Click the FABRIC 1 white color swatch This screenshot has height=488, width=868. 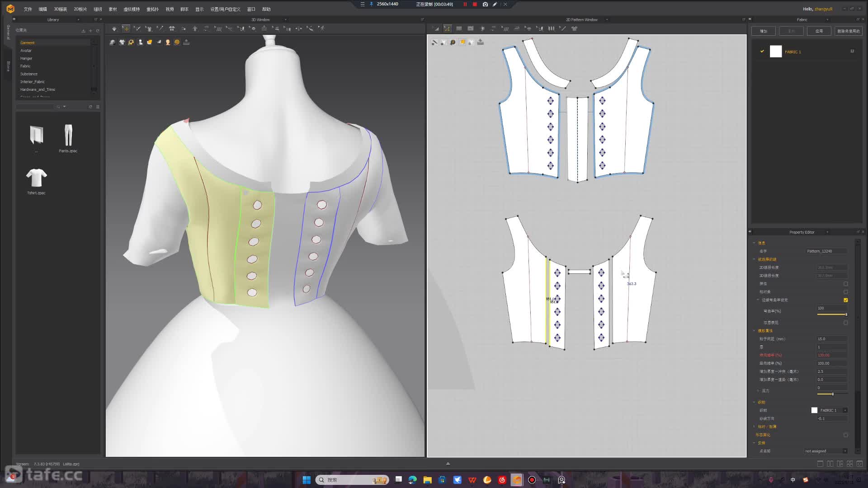pos(776,52)
